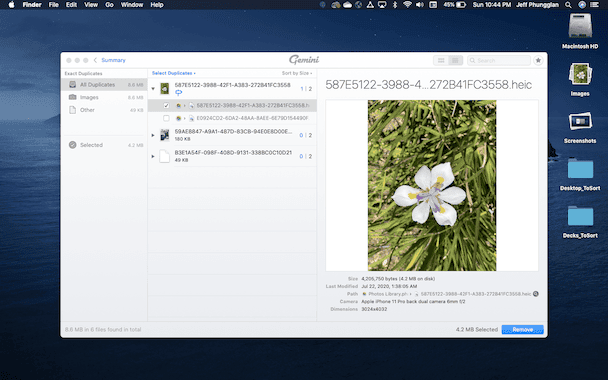The image size is (608, 380).
Task: Click the Photos Library.ph path segment
Action: click(x=388, y=294)
